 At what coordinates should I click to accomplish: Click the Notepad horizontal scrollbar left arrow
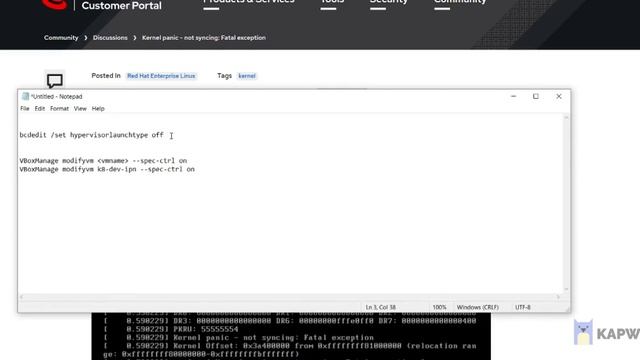(21, 297)
